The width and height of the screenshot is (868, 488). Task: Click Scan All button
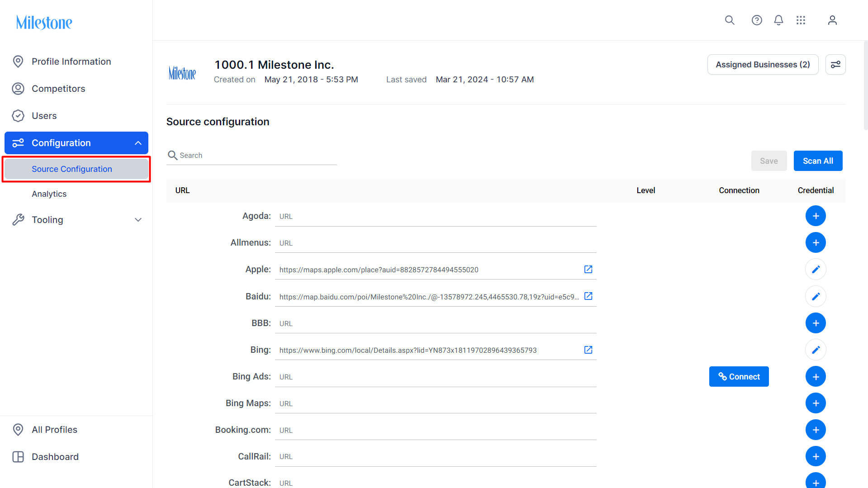[x=818, y=161]
